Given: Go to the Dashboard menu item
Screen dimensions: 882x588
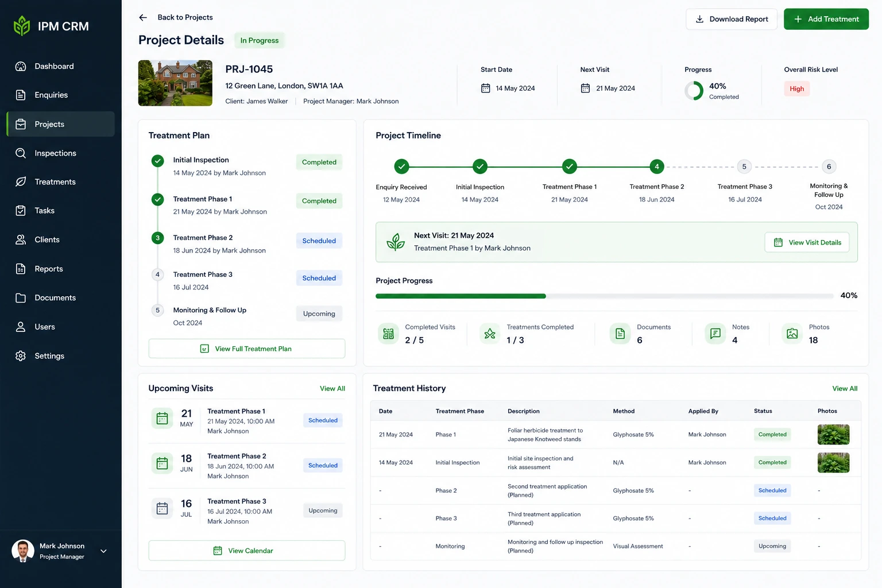Looking at the screenshot, I should click(x=60, y=66).
